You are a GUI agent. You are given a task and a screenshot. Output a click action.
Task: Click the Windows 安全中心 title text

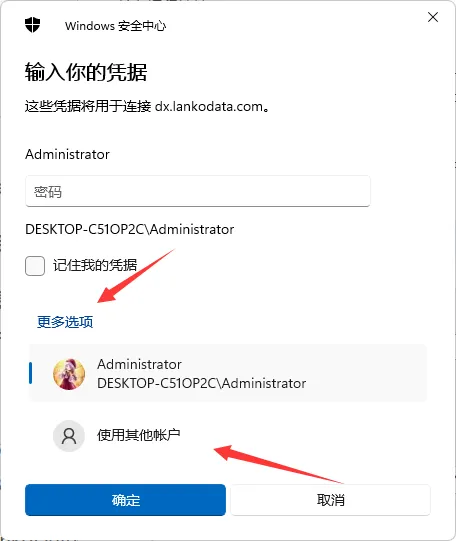[x=116, y=26]
